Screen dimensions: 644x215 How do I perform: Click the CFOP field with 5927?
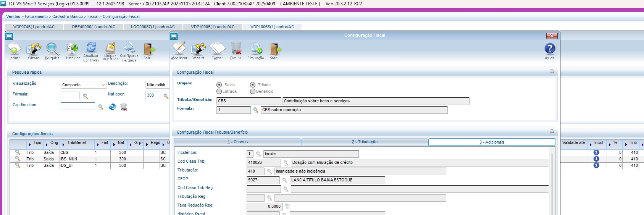click(x=263, y=180)
